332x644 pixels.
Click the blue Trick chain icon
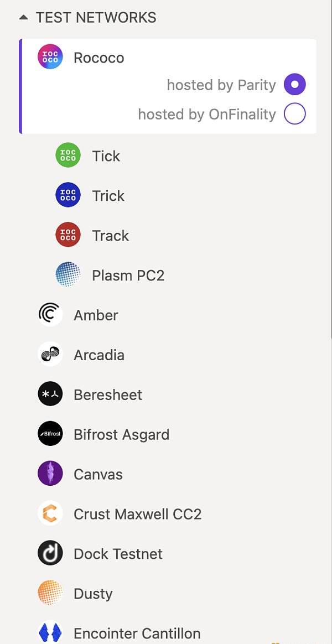point(68,196)
